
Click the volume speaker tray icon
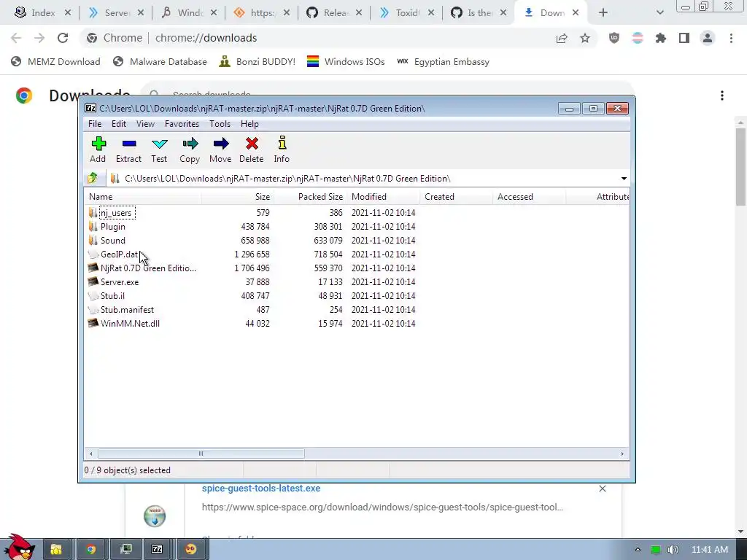coord(673,550)
